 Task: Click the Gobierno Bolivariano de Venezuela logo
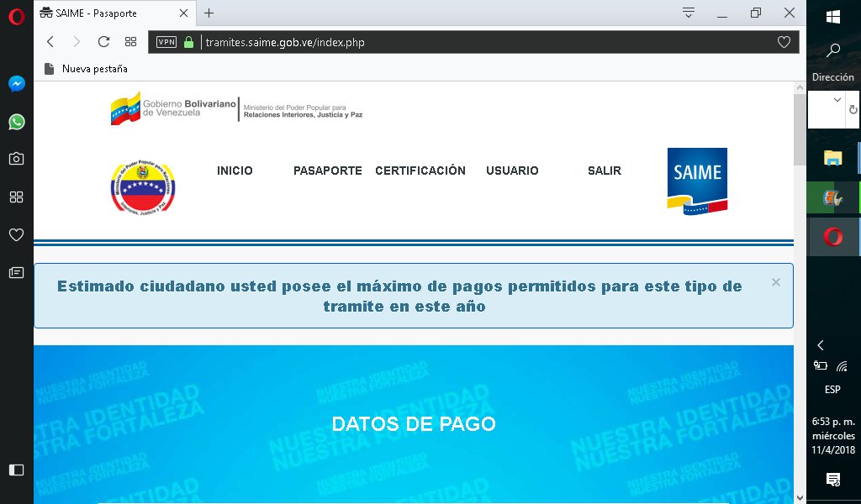[x=236, y=108]
